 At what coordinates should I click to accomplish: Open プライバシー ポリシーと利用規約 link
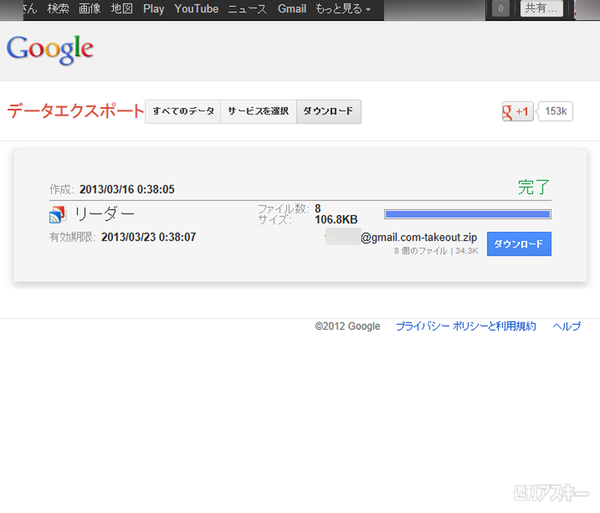coord(466,326)
